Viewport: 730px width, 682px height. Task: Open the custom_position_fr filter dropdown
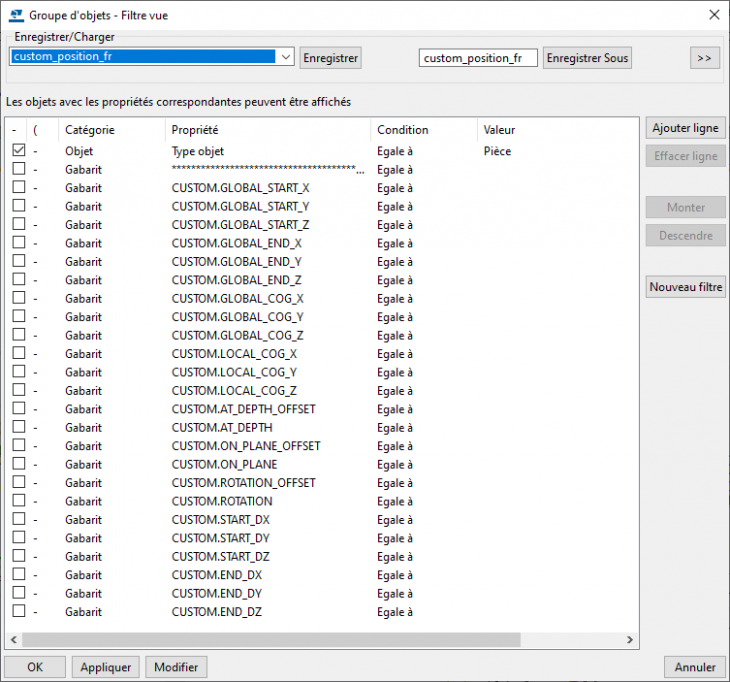[x=285, y=58]
